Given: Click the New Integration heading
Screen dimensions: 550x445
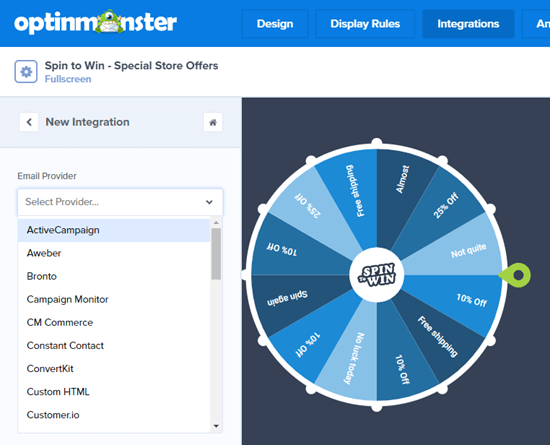Looking at the screenshot, I should pos(87,122).
